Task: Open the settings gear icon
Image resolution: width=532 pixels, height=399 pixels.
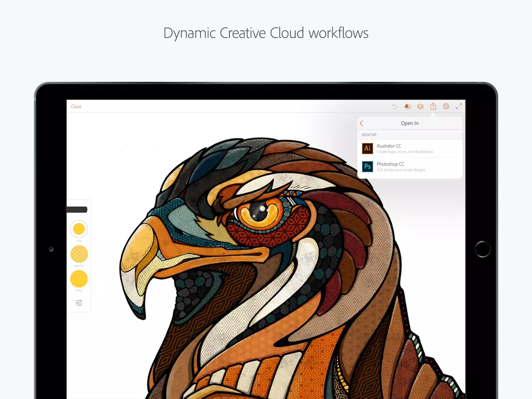Action: [x=446, y=106]
